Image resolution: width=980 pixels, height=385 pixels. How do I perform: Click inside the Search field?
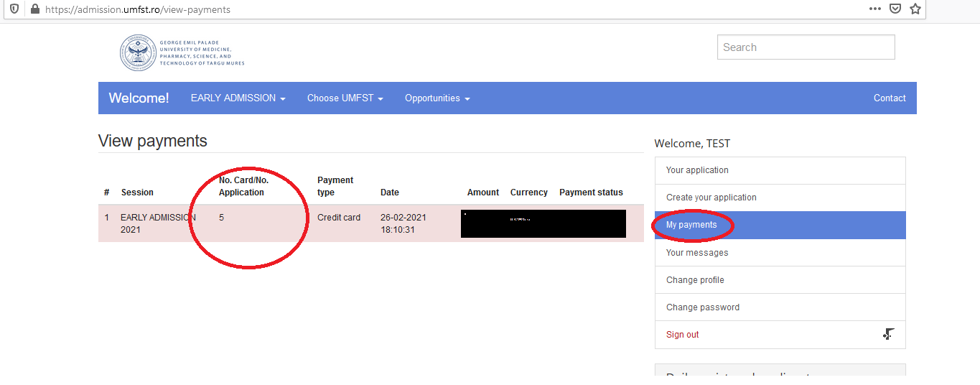click(x=806, y=47)
